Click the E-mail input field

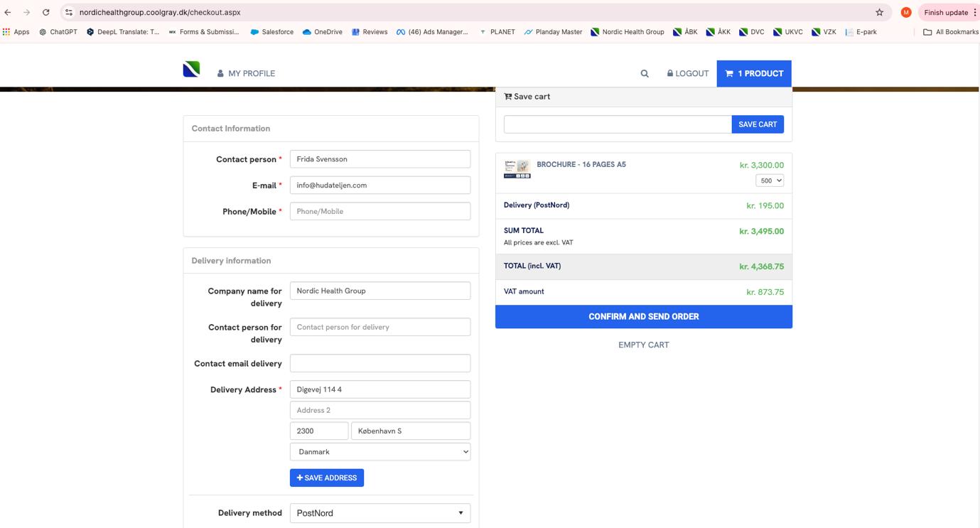(x=380, y=185)
